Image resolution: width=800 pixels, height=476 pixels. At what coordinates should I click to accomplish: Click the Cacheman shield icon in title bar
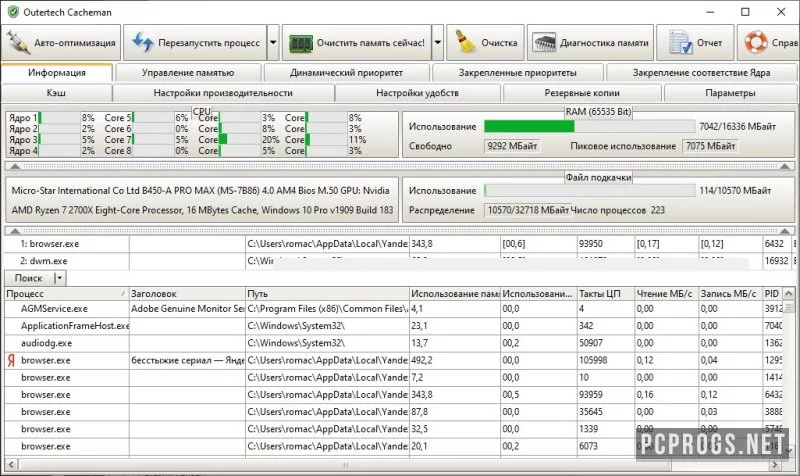13,12
